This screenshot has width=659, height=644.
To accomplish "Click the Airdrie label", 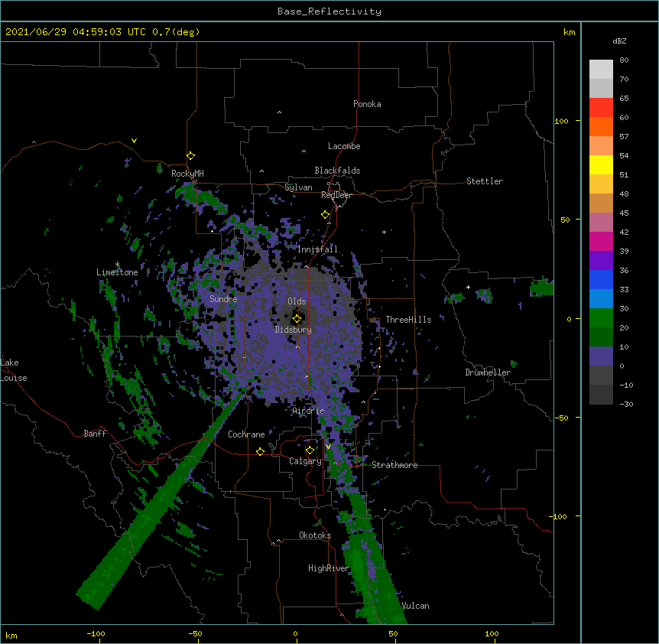I will click(x=308, y=411).
